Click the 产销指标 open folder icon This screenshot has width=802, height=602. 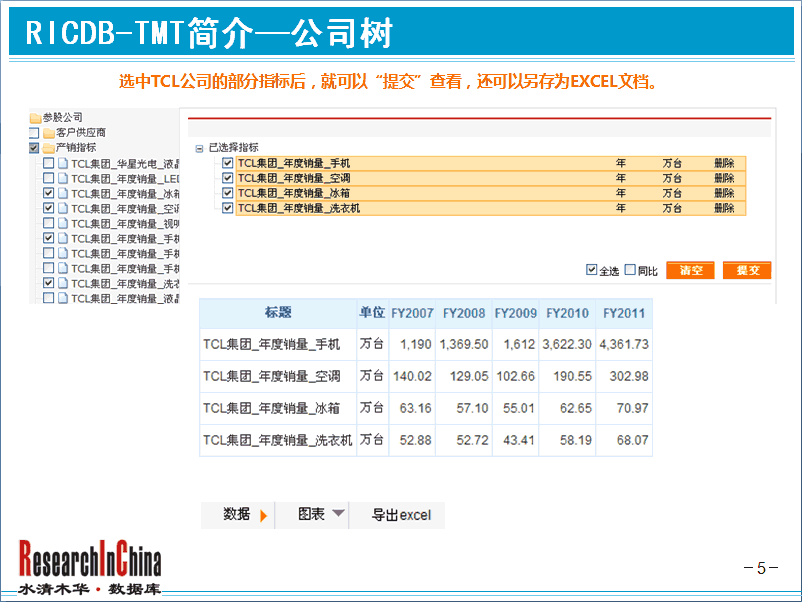coord(49,148)
